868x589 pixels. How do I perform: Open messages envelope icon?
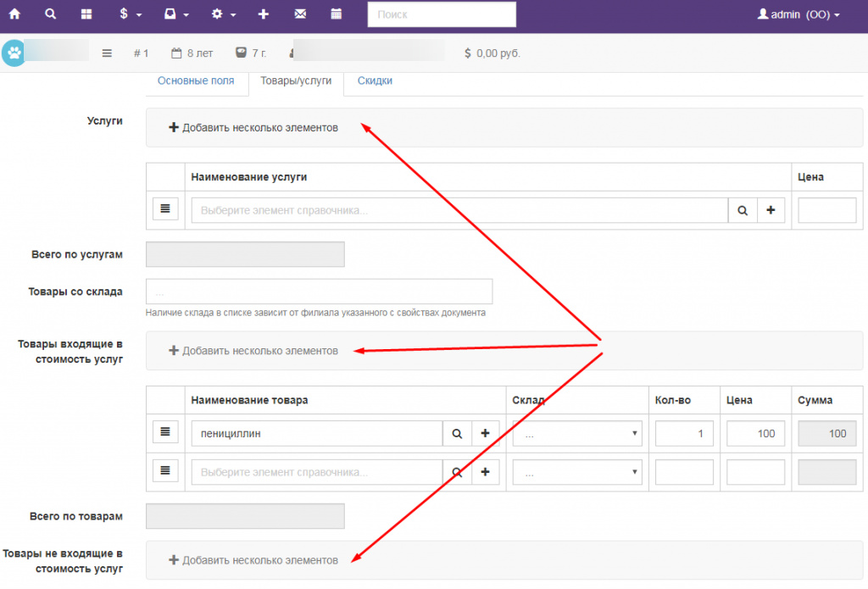click(x=300, y=14)
